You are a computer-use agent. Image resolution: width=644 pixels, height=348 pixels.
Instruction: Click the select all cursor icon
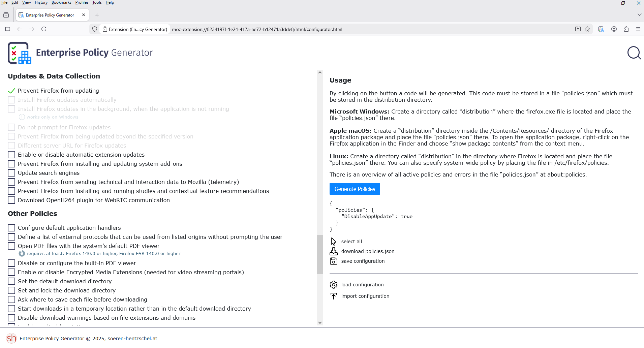click(x=334, y=242)
